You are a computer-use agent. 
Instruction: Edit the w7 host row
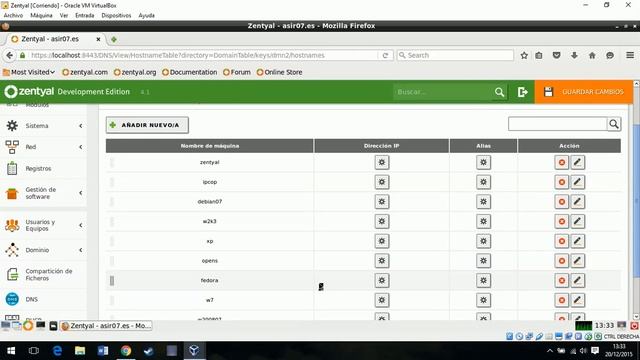(x=577, y=300)
